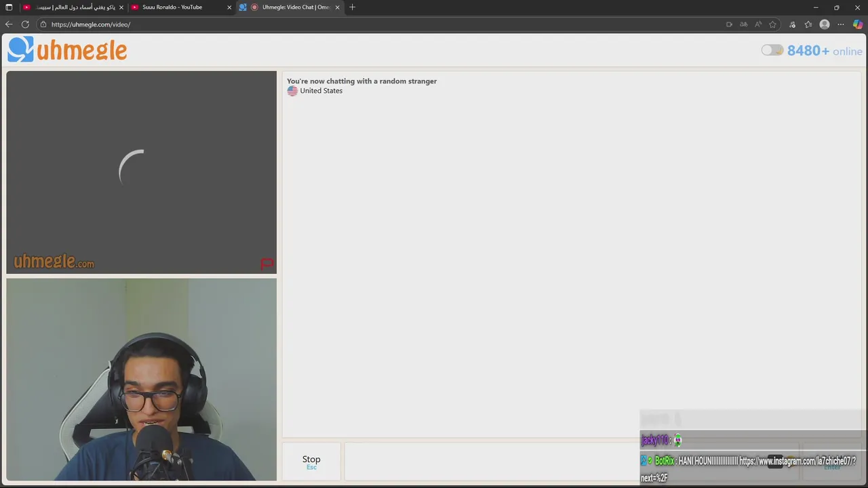The width and height of the screenshot is (868, 488).
Task: Click the browser back arrow
Action: (x=9, y=24)
